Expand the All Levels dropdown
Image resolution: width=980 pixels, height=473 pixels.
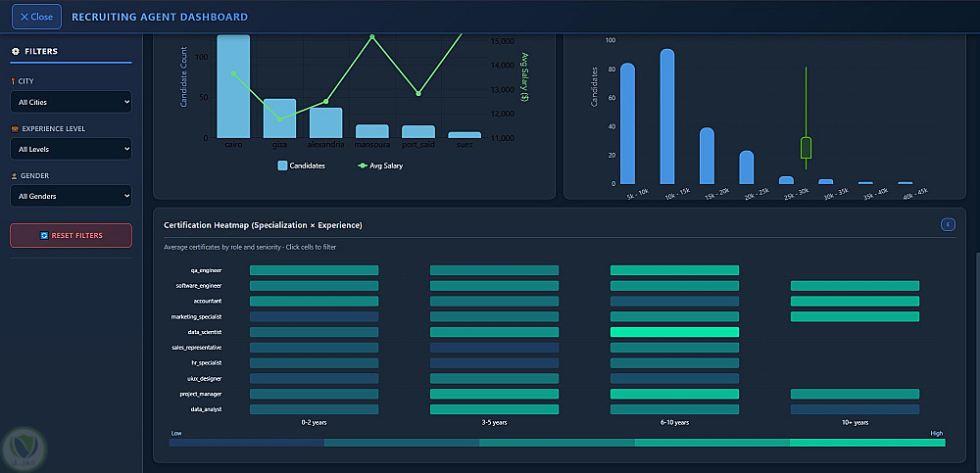(x=72, y=149)
